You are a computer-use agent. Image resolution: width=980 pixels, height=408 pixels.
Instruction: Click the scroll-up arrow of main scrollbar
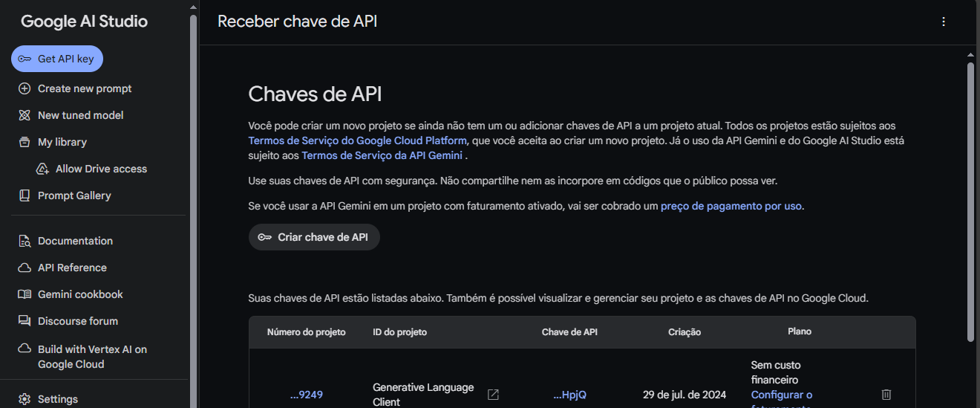[970, 54]
